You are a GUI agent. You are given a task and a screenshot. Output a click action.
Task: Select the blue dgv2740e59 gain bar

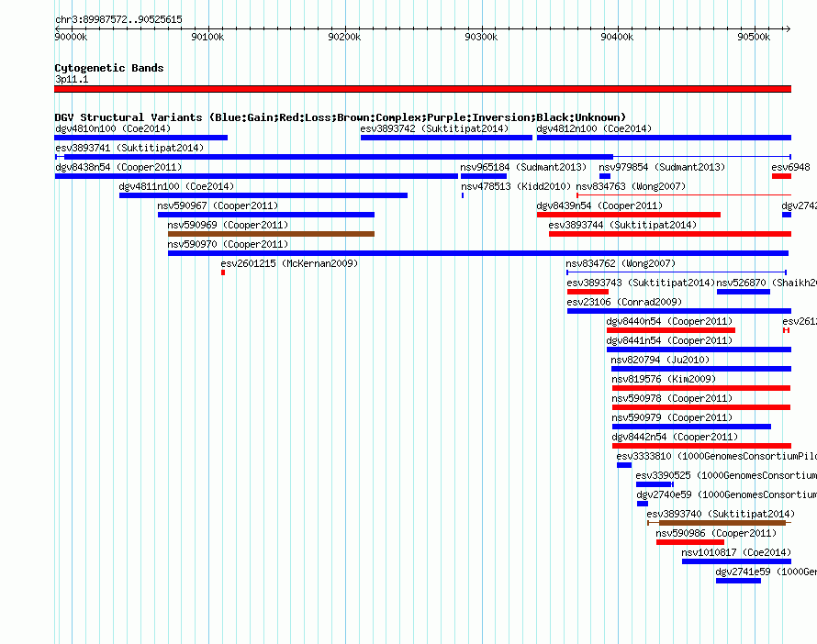(x=643, y=504)
